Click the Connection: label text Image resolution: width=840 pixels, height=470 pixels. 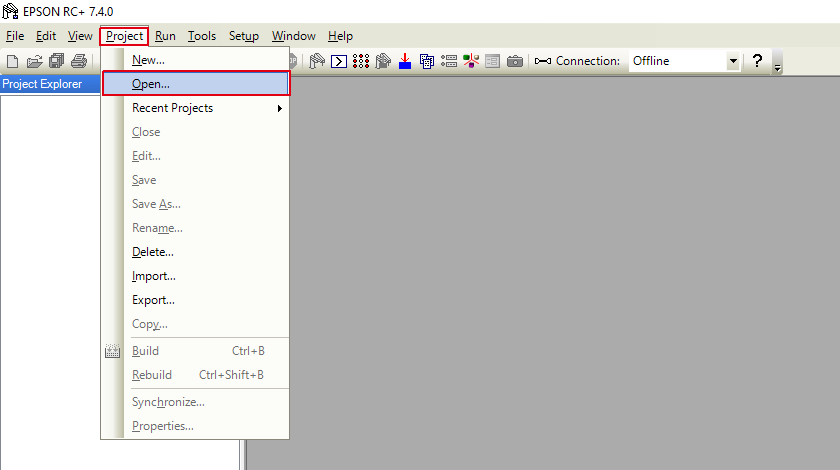coord(588,61)
